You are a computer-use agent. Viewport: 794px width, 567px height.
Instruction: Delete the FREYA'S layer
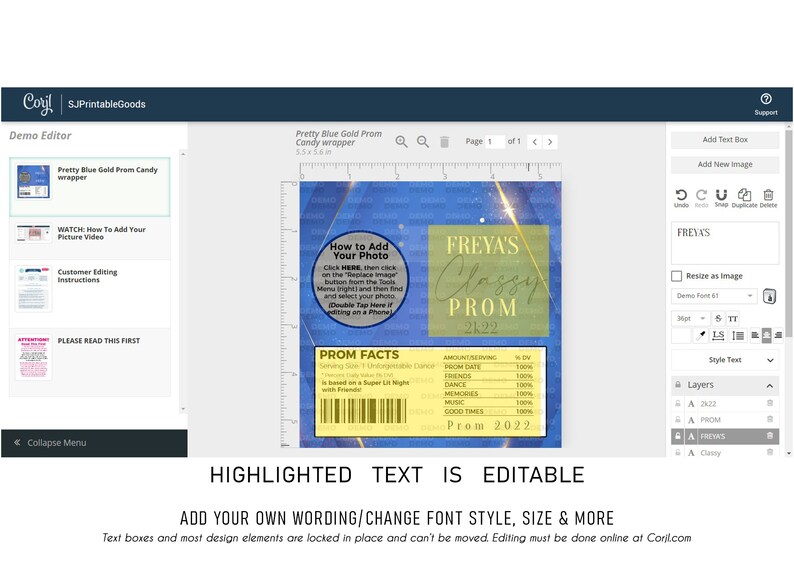[x=770, y=436]
